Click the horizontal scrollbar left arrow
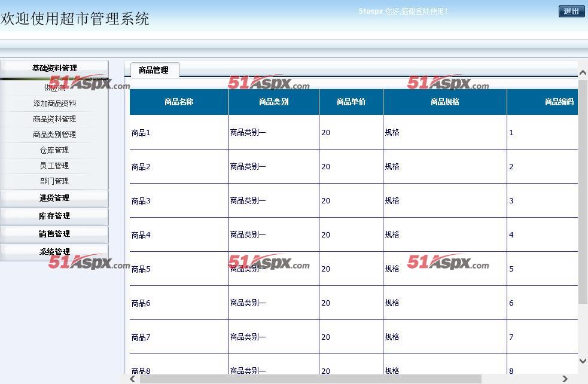The width and height of the screenshot is (588, 384). click(x=132, y=378)
